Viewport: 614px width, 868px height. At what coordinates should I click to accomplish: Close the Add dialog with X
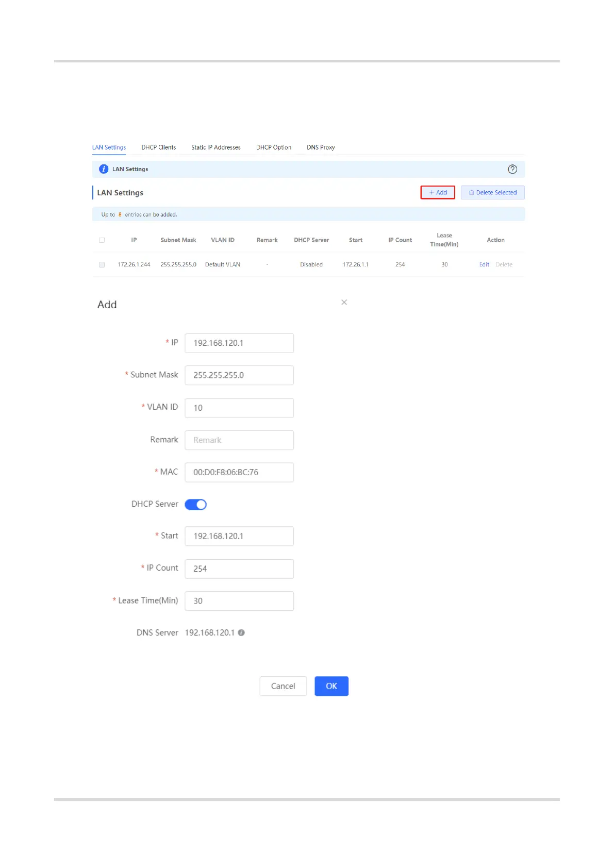coord(344,302)
